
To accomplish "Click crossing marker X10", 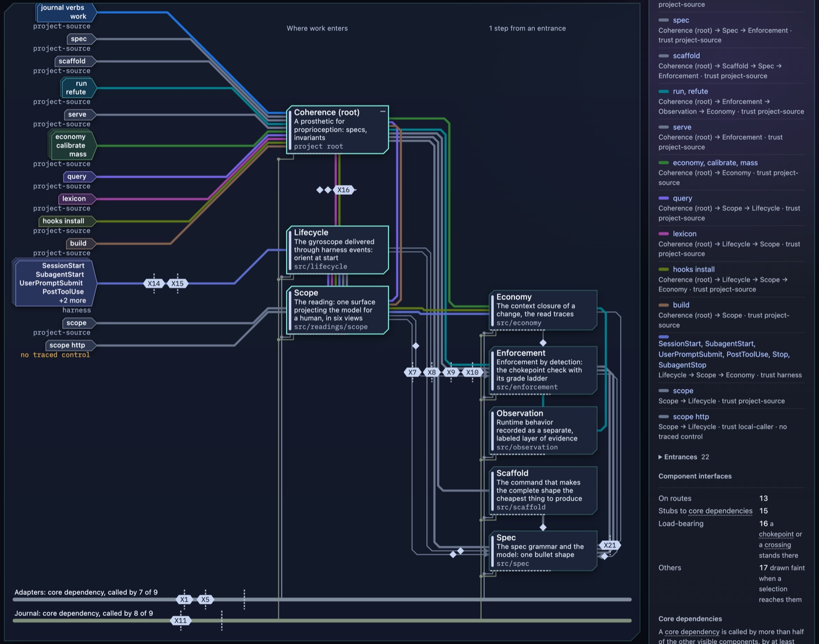I will 472,372.
